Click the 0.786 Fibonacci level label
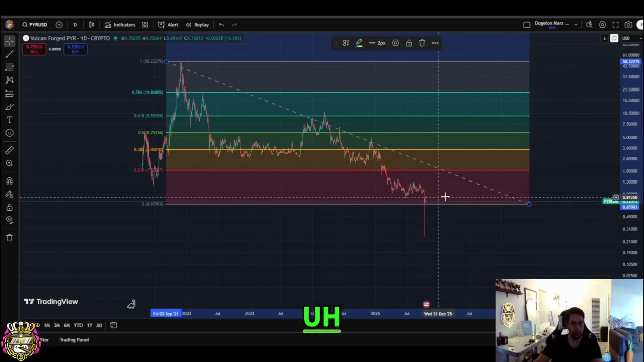Viewport: 644px width, 362px height. 147,92
